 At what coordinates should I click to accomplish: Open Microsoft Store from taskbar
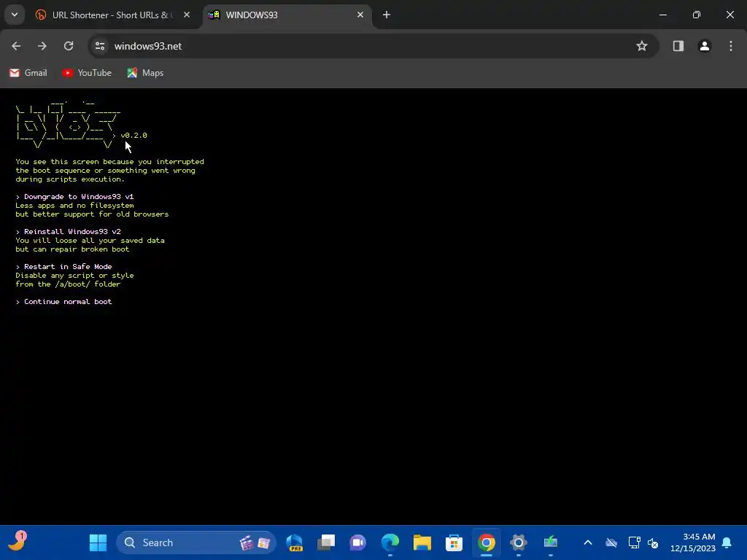pyautogui.click(x=454, y=542)
